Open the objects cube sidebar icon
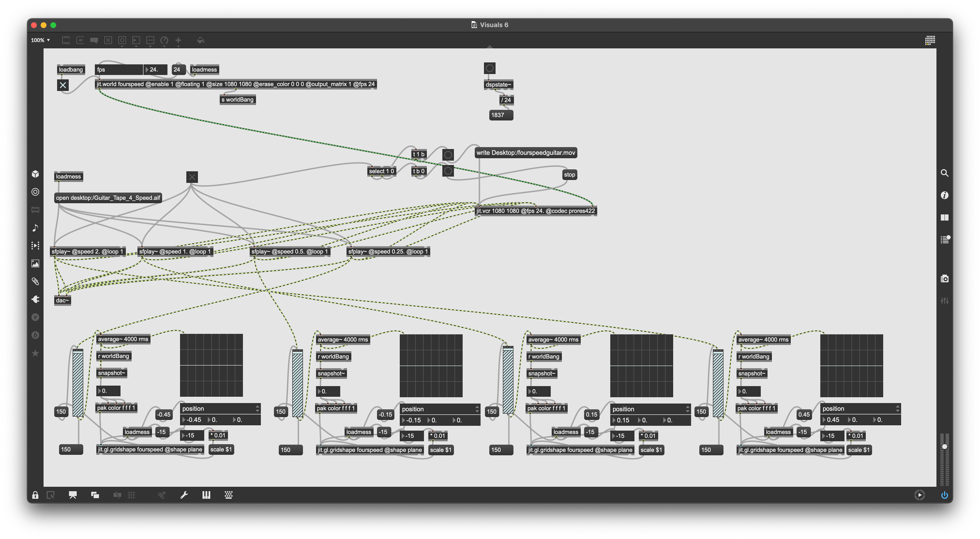Image resolution: width=980 pixels, height=539 pixels. (x=35, y=174)
